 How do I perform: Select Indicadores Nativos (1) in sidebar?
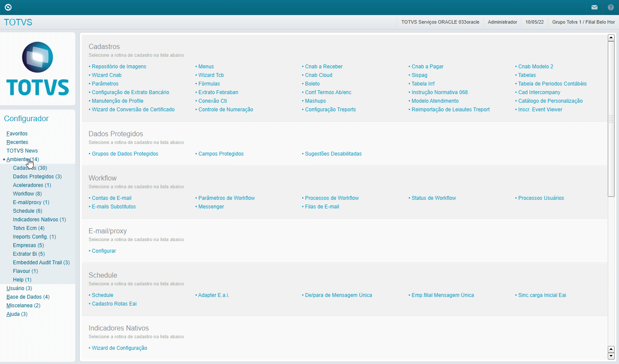(x=40, y=220)
